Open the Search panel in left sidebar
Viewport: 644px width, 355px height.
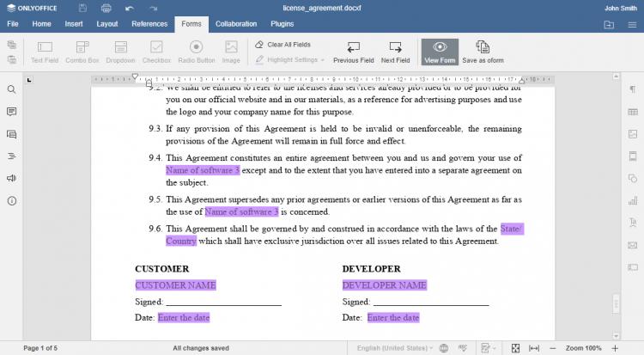(11, 89)
